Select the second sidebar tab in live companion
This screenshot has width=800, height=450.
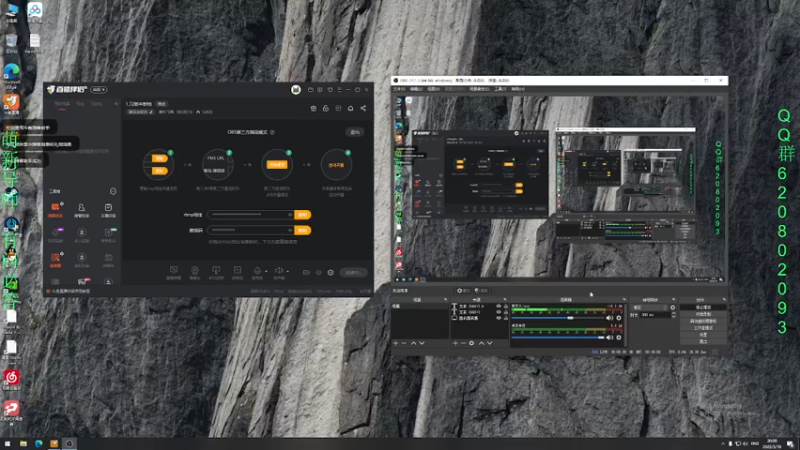(x=80, y=104)
